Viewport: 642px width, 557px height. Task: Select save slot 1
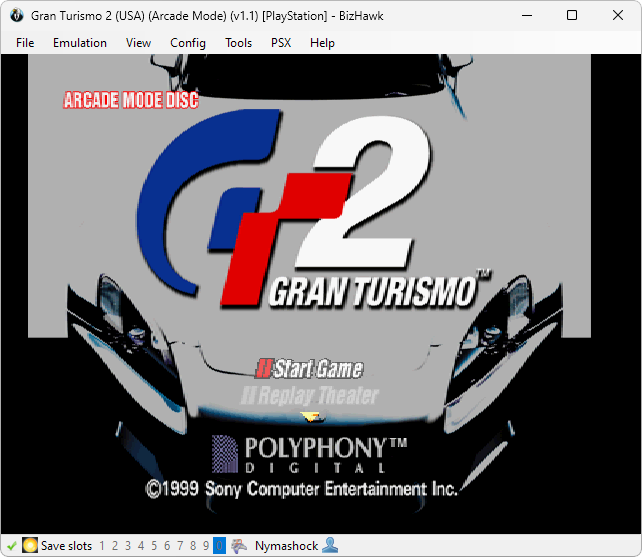(102, 546)
